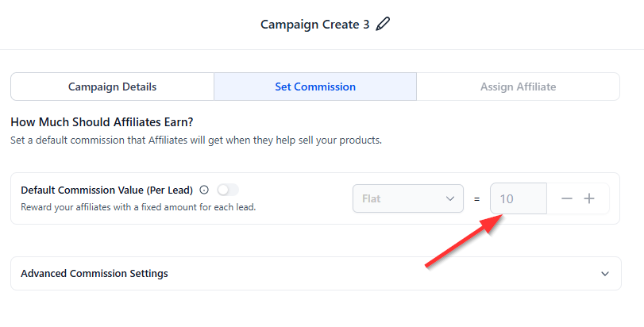Click the plus icon to increase commission
Screen dimensions: 644x327
click(589, 198)
